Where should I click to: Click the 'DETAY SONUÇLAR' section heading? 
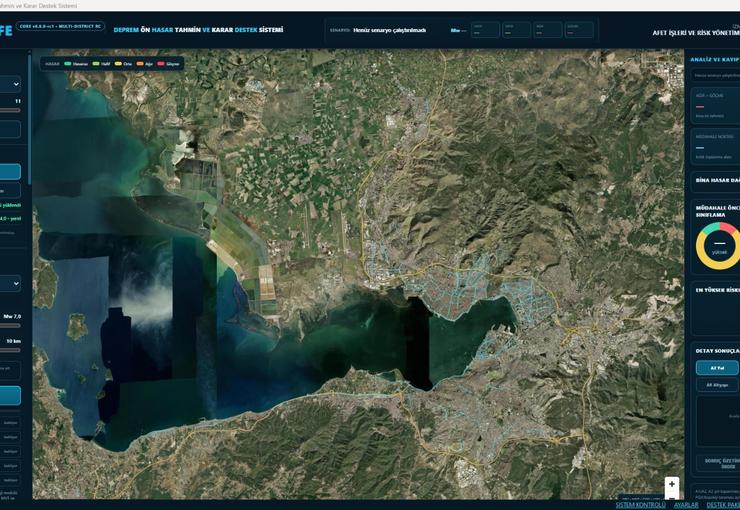coord(717,351)
